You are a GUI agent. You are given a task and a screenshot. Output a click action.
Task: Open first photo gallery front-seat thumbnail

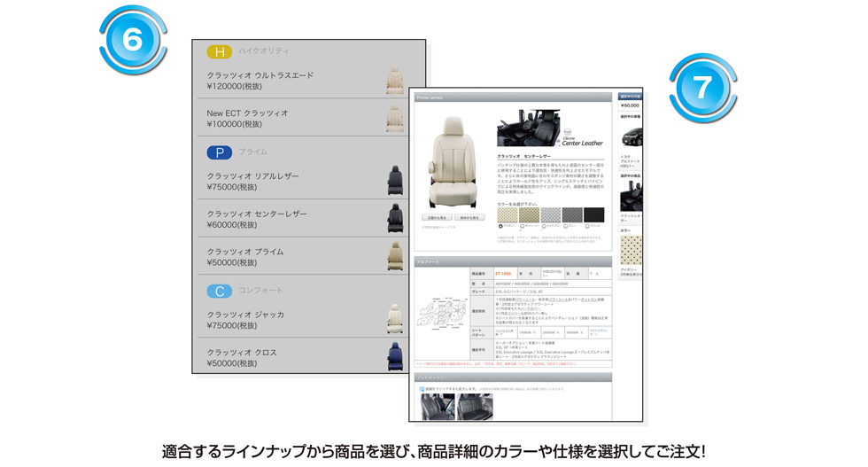pos(438,407)
